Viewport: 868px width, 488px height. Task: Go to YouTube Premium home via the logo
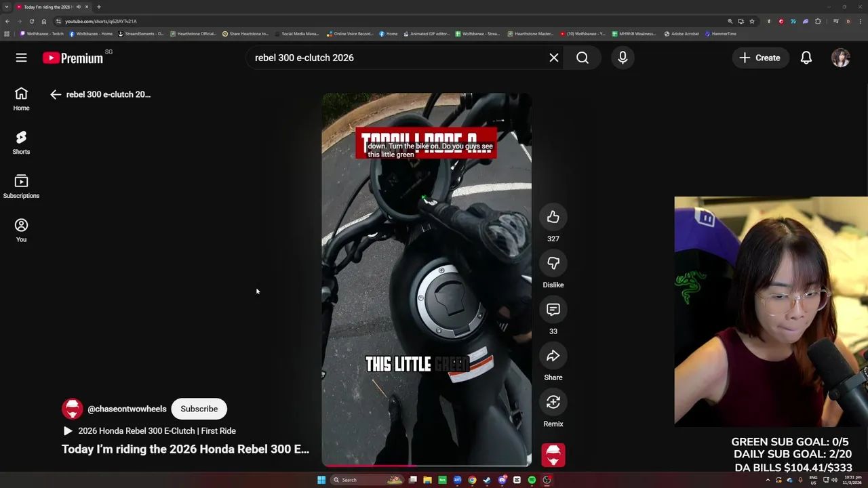(73, 58)
